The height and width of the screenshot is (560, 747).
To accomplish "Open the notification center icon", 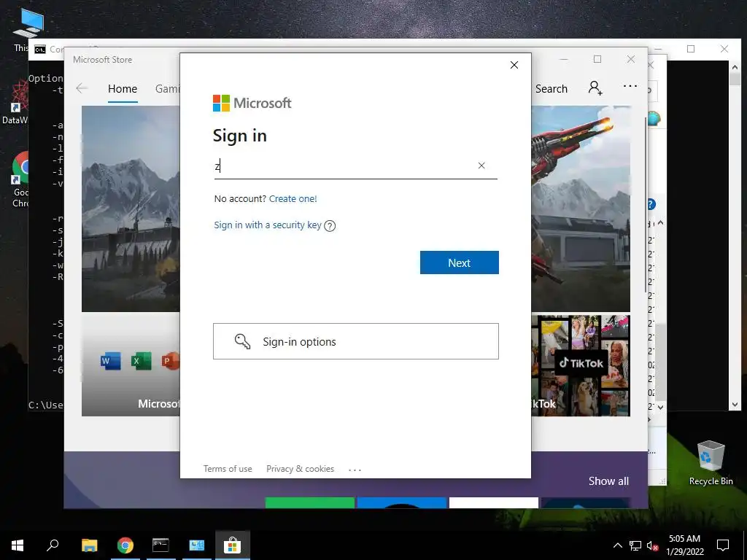I will 723,545.
